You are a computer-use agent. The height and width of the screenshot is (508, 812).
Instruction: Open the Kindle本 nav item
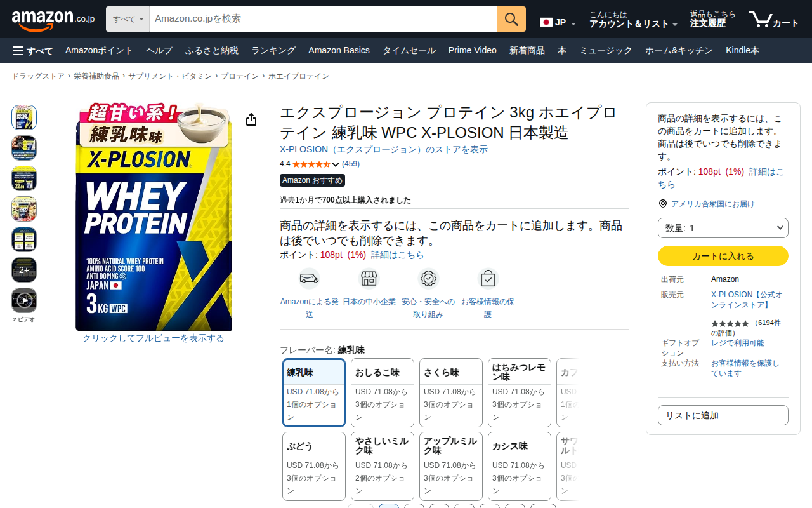tap(742, 51)
